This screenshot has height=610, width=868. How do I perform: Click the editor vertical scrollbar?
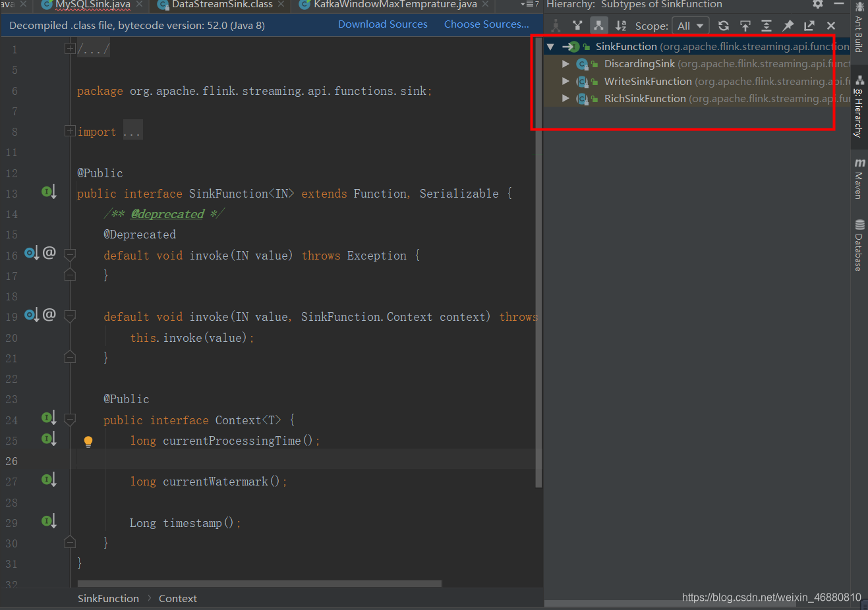click(539, 263)
